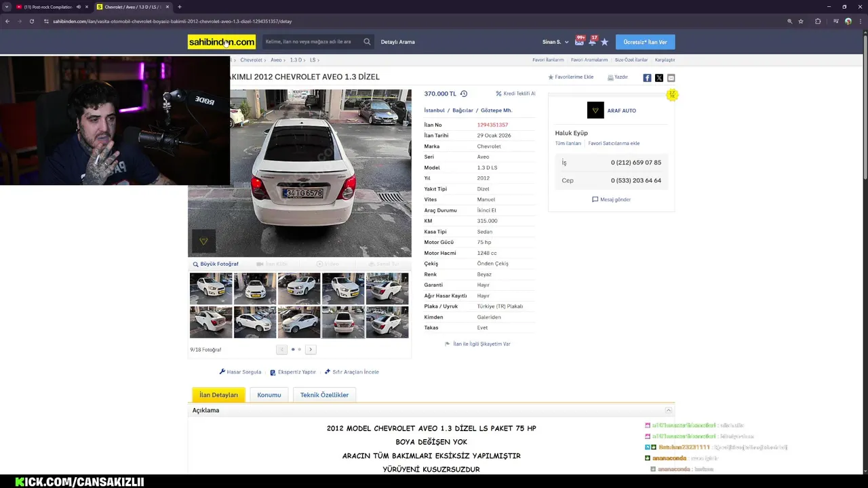Open Size Özel İlanlar menu link

click(631, 60)
